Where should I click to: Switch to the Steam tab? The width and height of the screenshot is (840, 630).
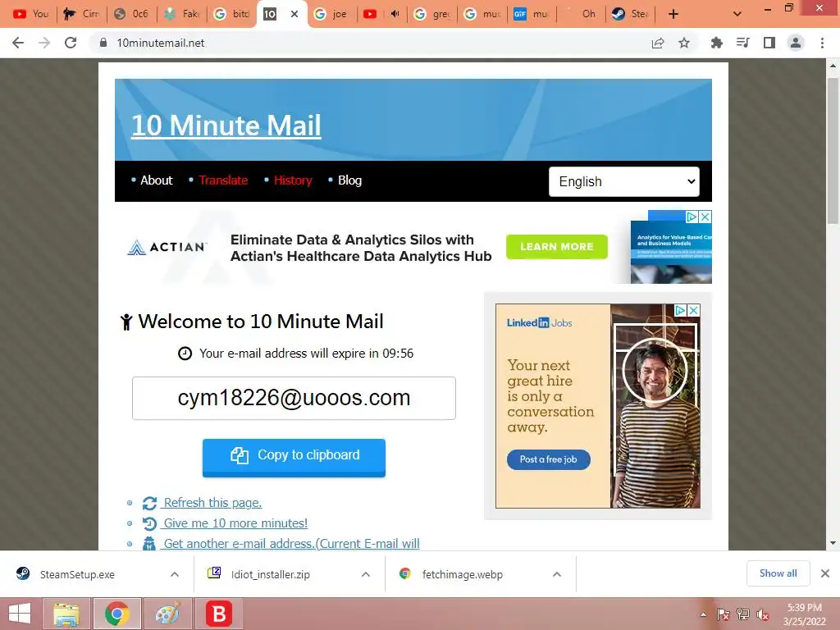[x=631, y=14]
